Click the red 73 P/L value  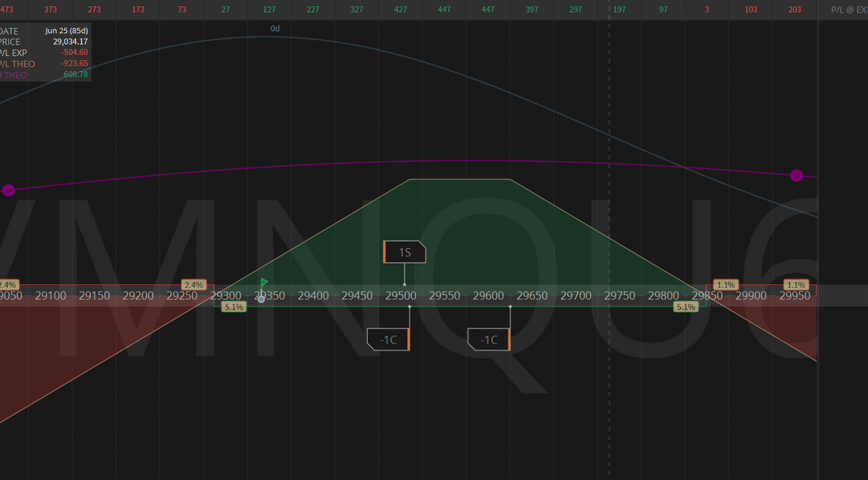click(x=181, y=9)
